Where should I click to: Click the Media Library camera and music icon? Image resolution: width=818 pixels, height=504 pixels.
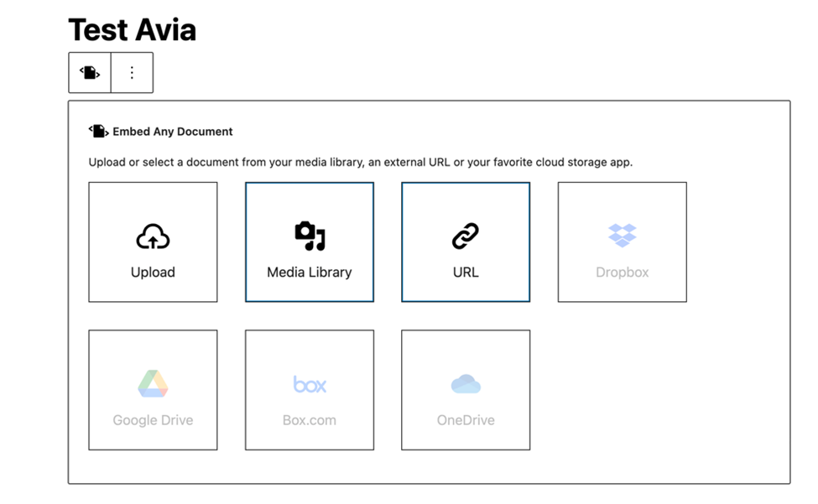(310, 236)
